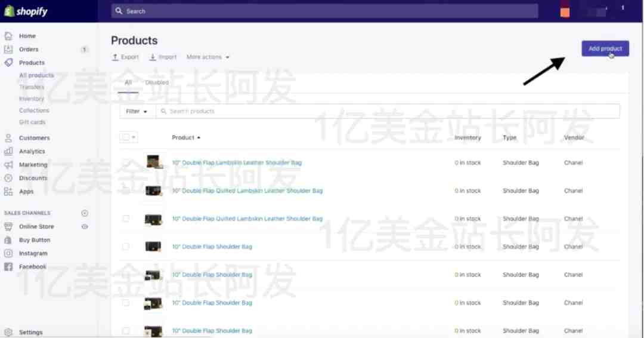644x338 pixels.
Task: Click the Type column header
Action: pyautogui.click(x=510, y=138)
